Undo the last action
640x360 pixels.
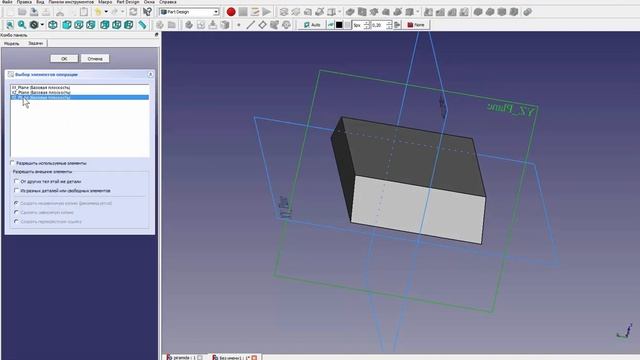[x=98, y=12]
